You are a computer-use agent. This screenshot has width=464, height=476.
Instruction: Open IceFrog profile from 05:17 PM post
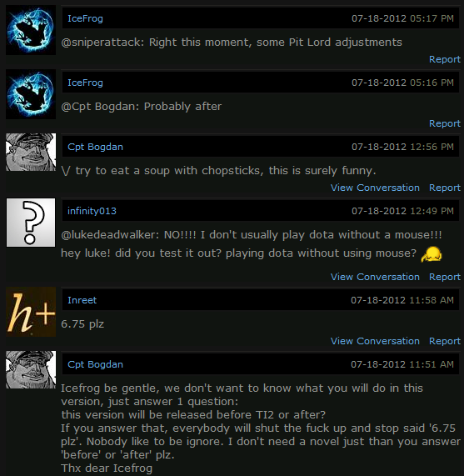coord(85,18)
